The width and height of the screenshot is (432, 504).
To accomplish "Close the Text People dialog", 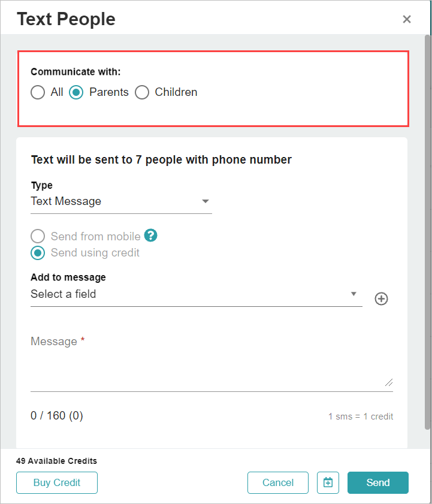I will (407, 19).
